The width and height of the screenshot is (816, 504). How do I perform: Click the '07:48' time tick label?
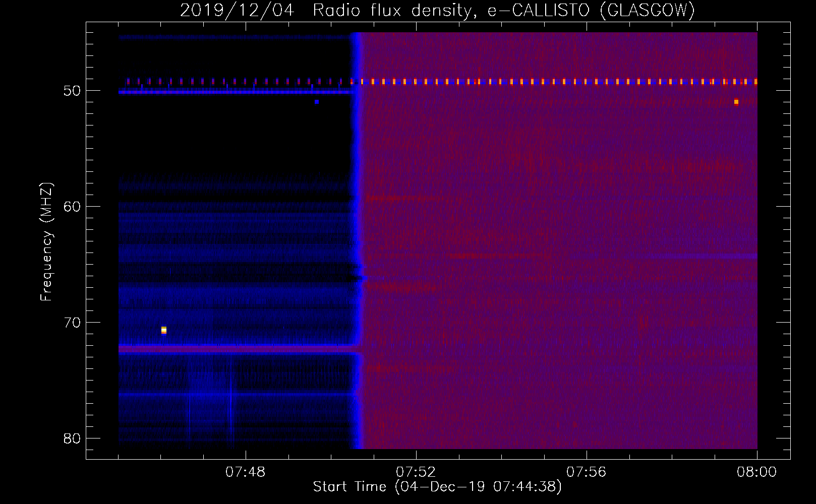coord(246,472)
